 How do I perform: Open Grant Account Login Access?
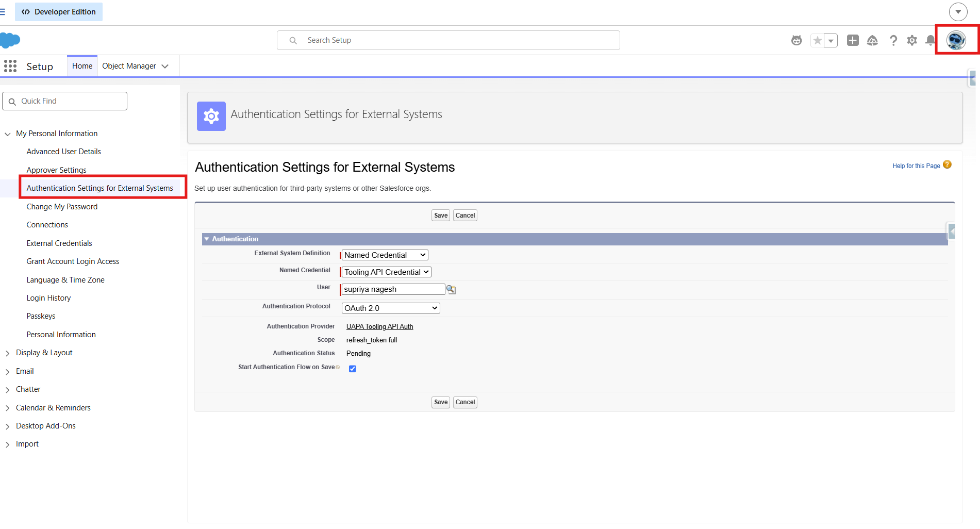[73, 261]
